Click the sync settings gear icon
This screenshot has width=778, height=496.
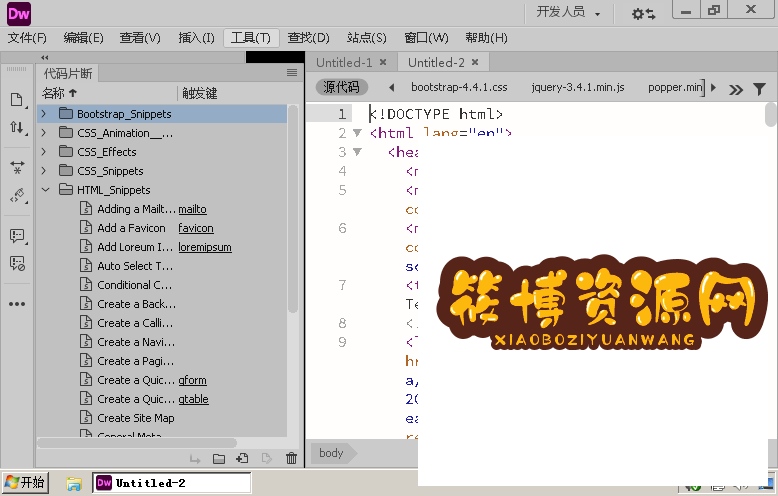644,13
